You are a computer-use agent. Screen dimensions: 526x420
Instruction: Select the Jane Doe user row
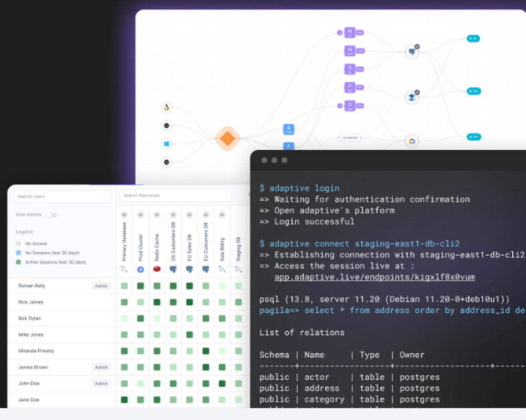tap(62, 399)
